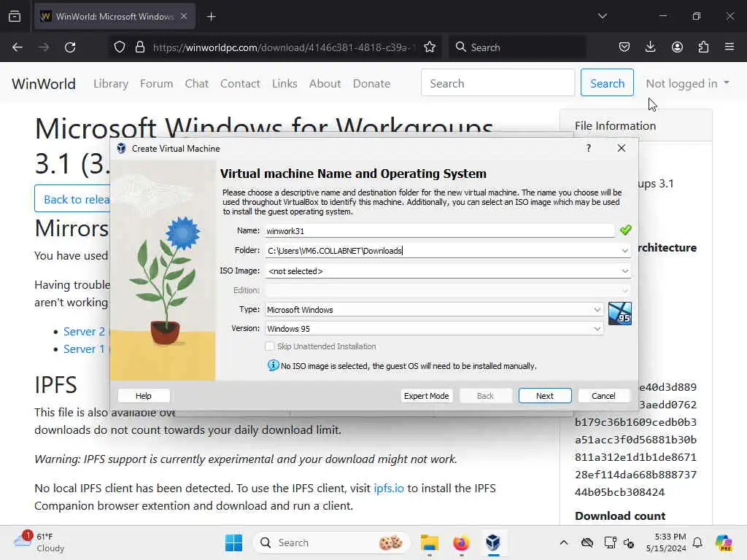List all tabs with the chevron
This screenshot has width=747, height=560.
603,16
